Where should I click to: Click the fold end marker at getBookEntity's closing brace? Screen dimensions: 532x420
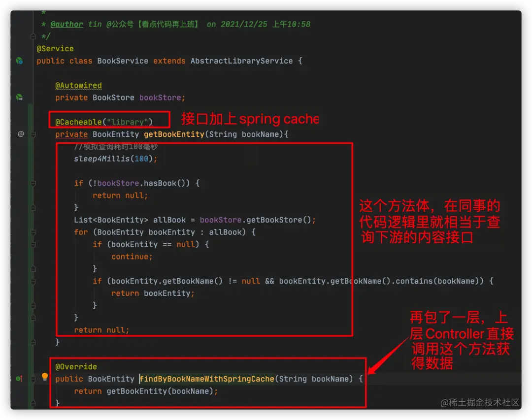33,342
